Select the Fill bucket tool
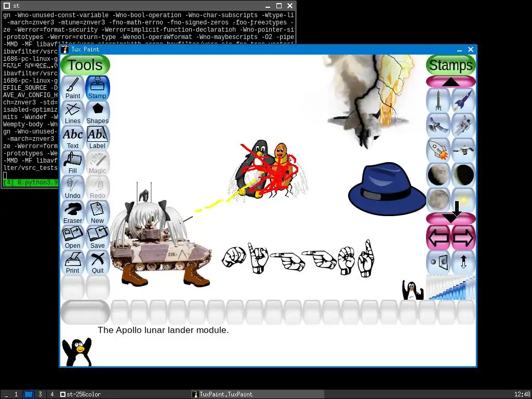Image resolution: width=532 pixels, height=399 pixels. [x=73, y=163]
